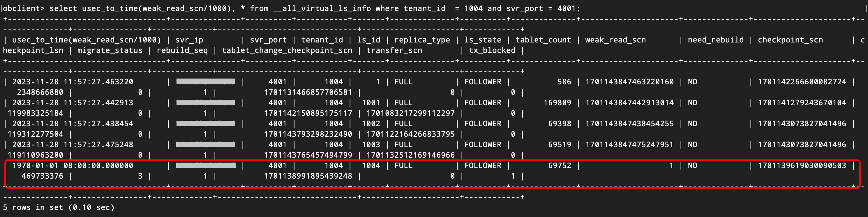Click the transfer_scn value 1701083217299112297
Image resolution: width=868 pixels, height=217 pixels.
(x=410, y=113)
